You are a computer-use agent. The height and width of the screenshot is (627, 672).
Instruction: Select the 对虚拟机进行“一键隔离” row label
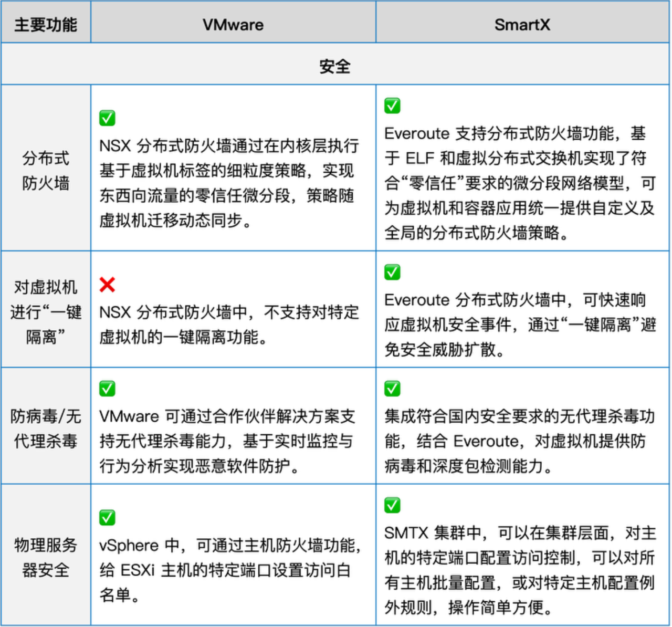[46, 312]
